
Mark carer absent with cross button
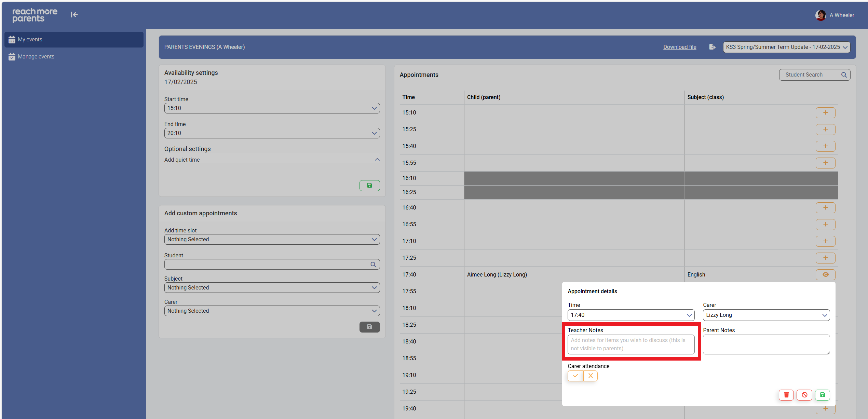[x=591, y=376]
